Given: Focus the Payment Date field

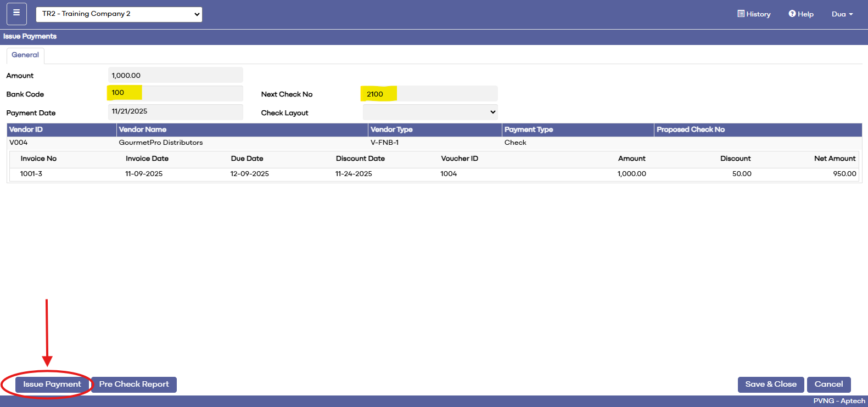Looking at the screenshot, I should [176, 112].
